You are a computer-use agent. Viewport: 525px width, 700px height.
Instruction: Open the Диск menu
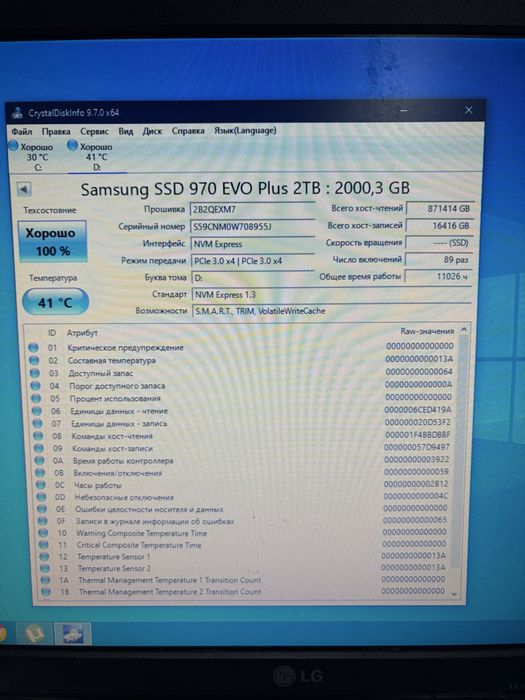(x=152, y=131)
